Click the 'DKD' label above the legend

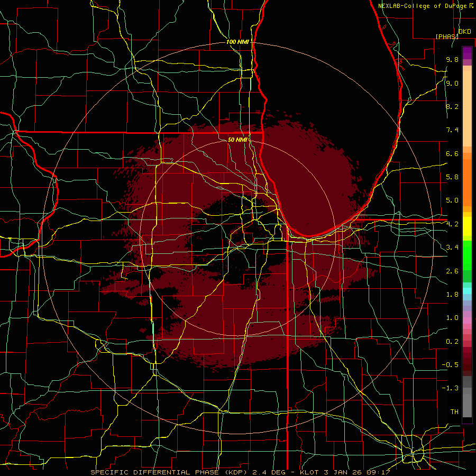[465, 32]
